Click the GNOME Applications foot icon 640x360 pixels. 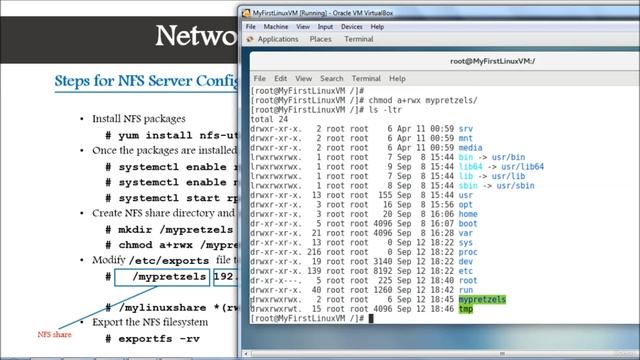tap(250, 39)
